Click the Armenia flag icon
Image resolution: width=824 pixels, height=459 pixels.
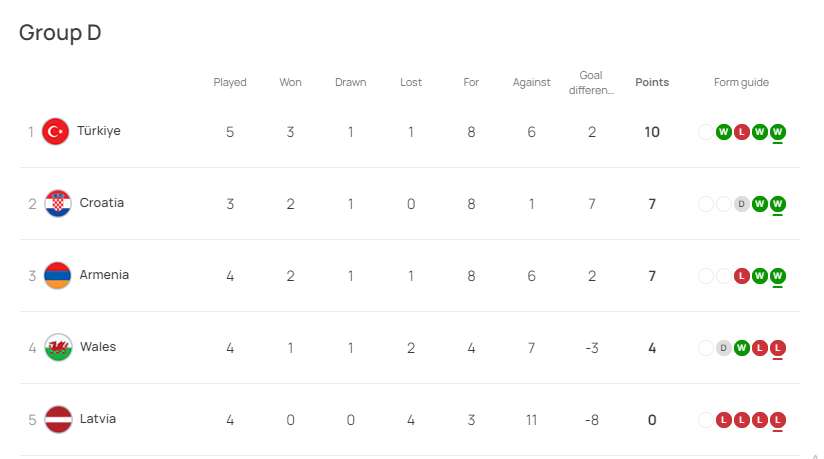point(58,275)
